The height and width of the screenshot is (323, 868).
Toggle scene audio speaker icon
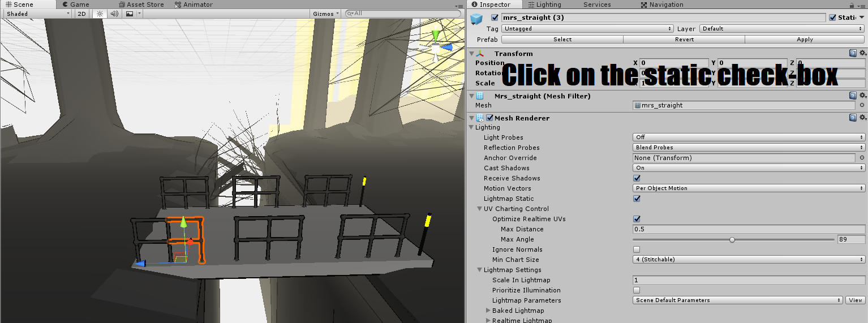[x=114, y=14]
